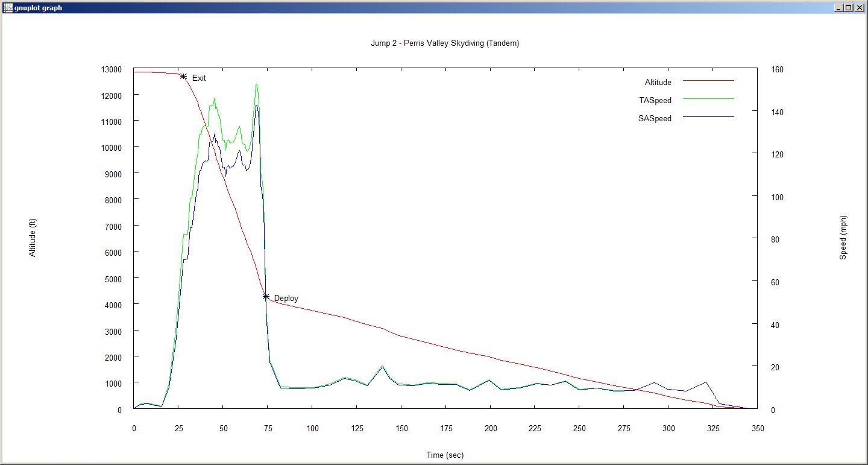Image resolution: width=868 pixels, height=465 pixels.
Task: Click the 'Time (sec)' axis label
Action: (x=445, y=455)
